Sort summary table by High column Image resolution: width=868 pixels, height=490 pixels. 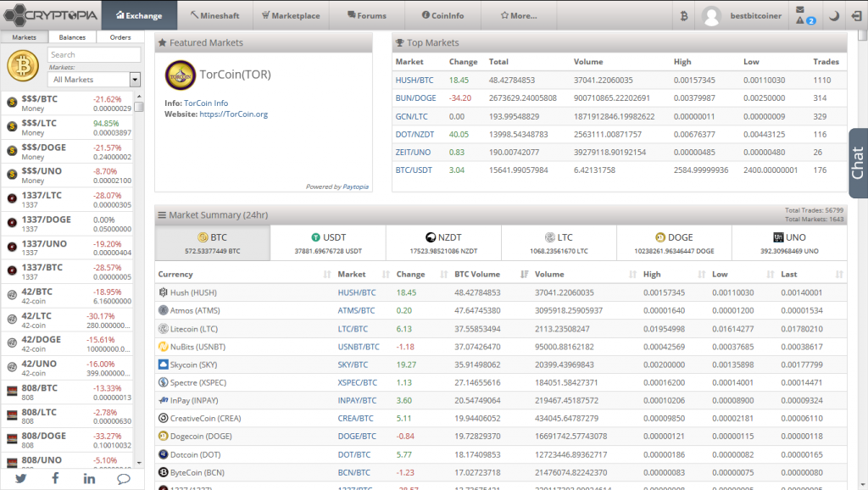(674, 274)
